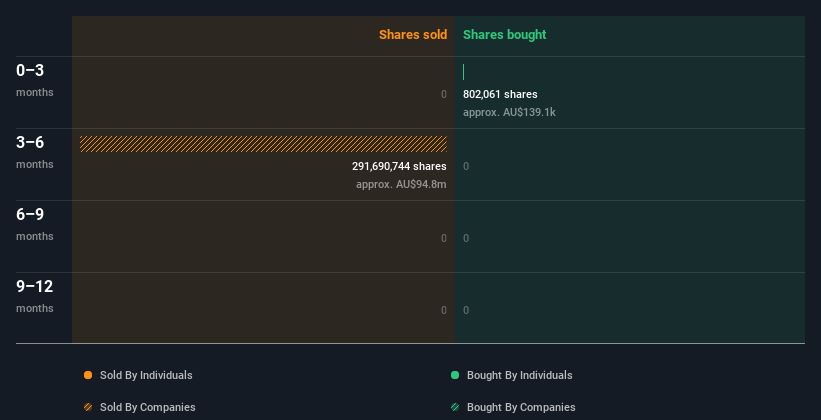
Task: Select the 'Bought By Companies' legend label
Action: 521,407
